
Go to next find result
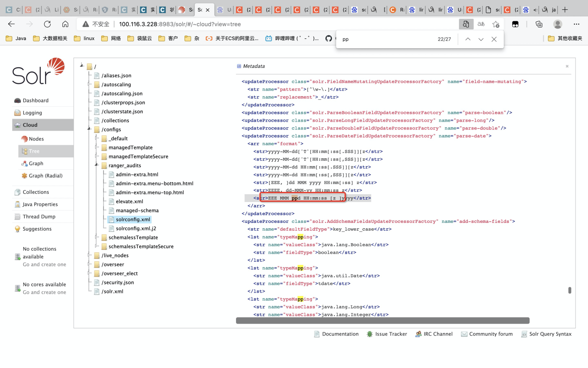(481, 39)
